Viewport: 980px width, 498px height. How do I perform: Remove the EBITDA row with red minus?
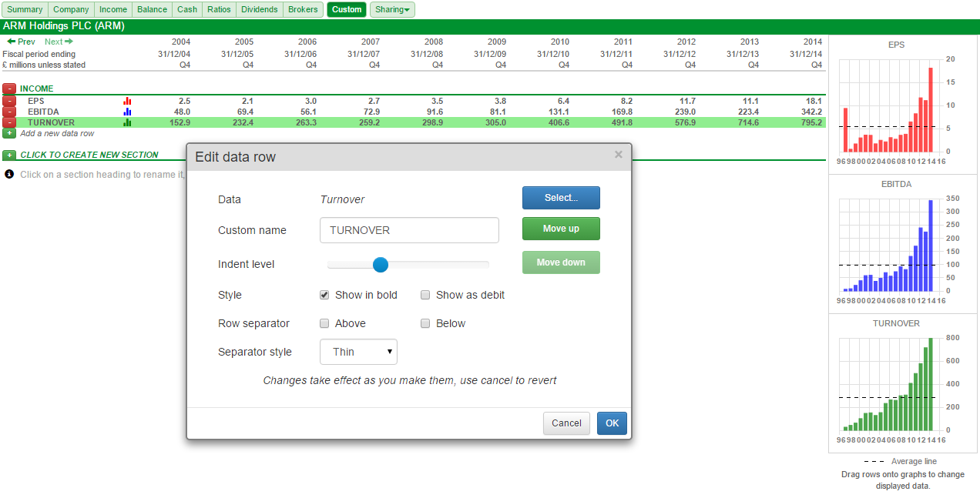pyautogui.click(x=9, y=112)
